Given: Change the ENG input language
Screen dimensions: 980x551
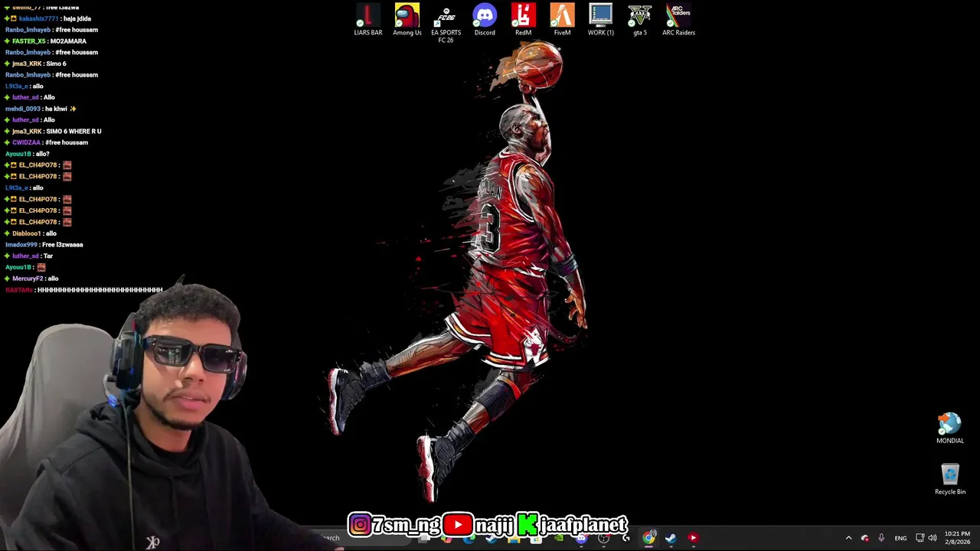Looking at the screenshot, I should coord(900,538).
